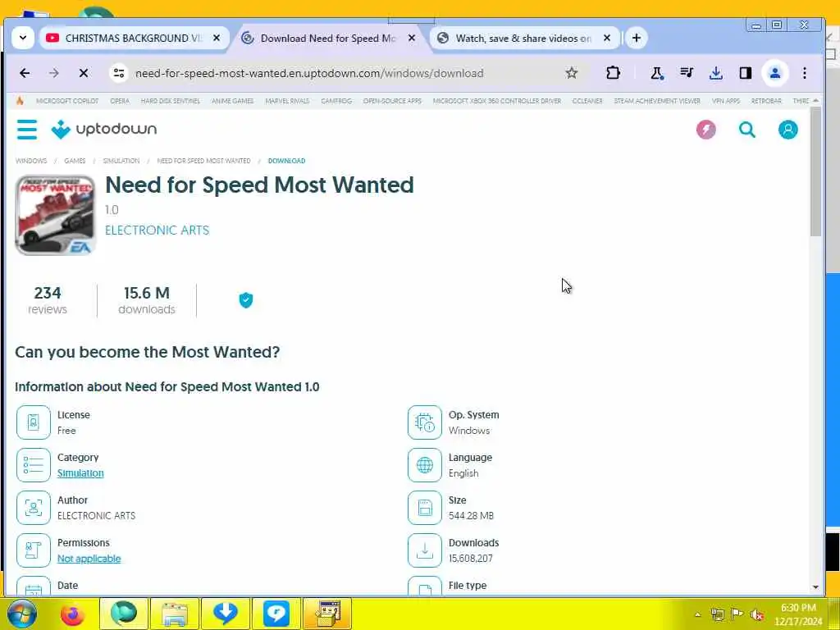
Task: Go to NEED FOR SPEED MOST WANTED breadcrumb
Action: click(203, 161)
